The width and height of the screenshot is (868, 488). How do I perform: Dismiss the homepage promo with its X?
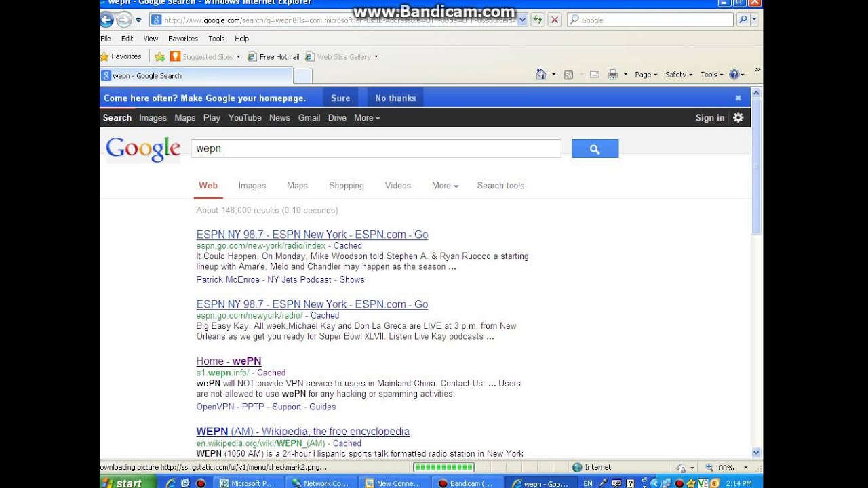(x=738, y=98)
